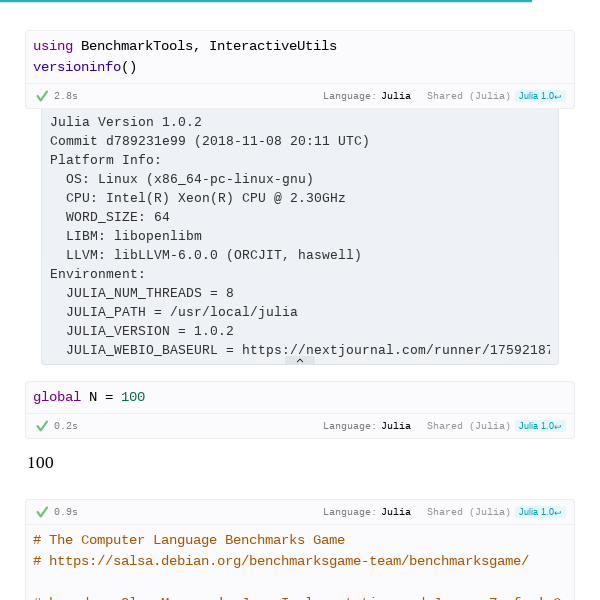Click the green checkmark of the global N cell

pyautogui.click(x=42, y=426)
